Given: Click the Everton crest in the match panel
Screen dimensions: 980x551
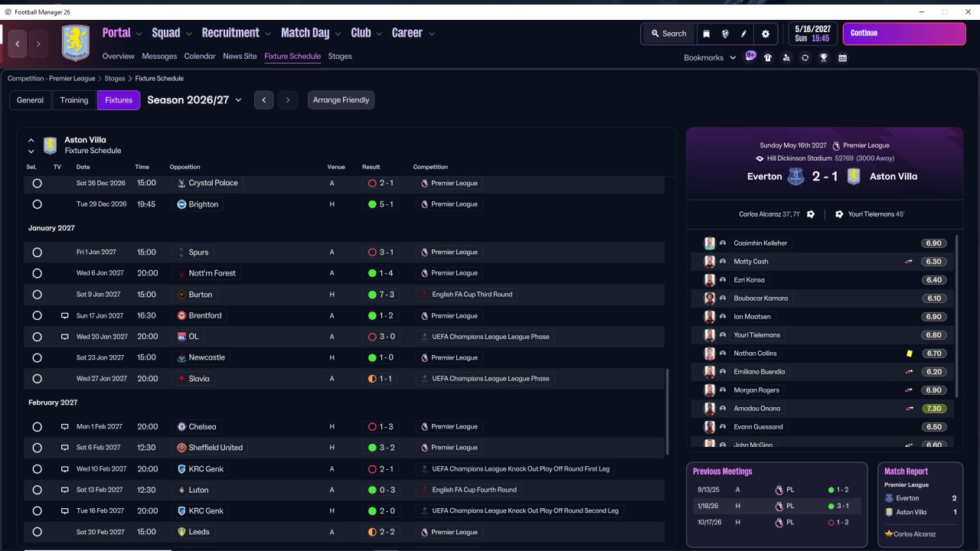Looking at the screenshot, I should [796, 176].
